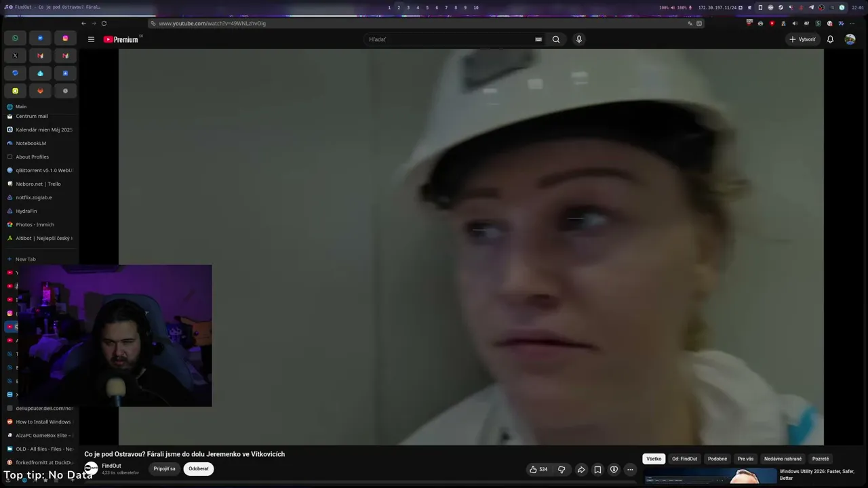
Task: Open the FindOut channel name link
Action: 111,466
